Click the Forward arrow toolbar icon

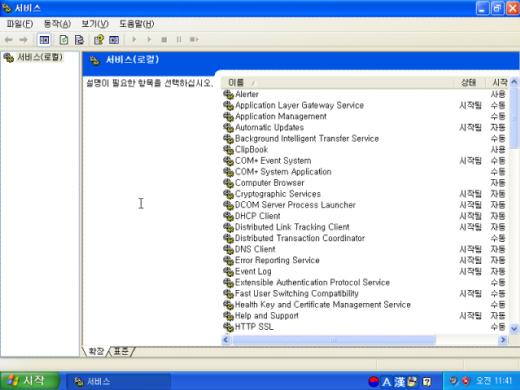pos(23,40)
